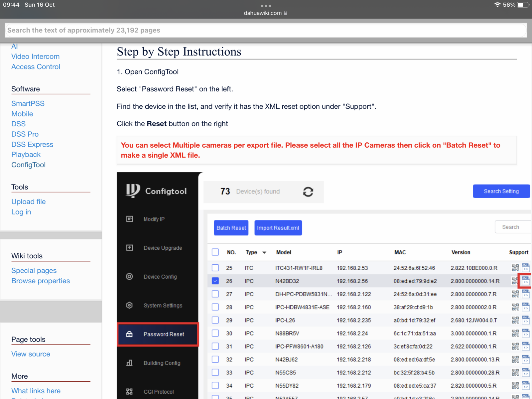Click the System Settings gear icon

(x=130, y=305)
